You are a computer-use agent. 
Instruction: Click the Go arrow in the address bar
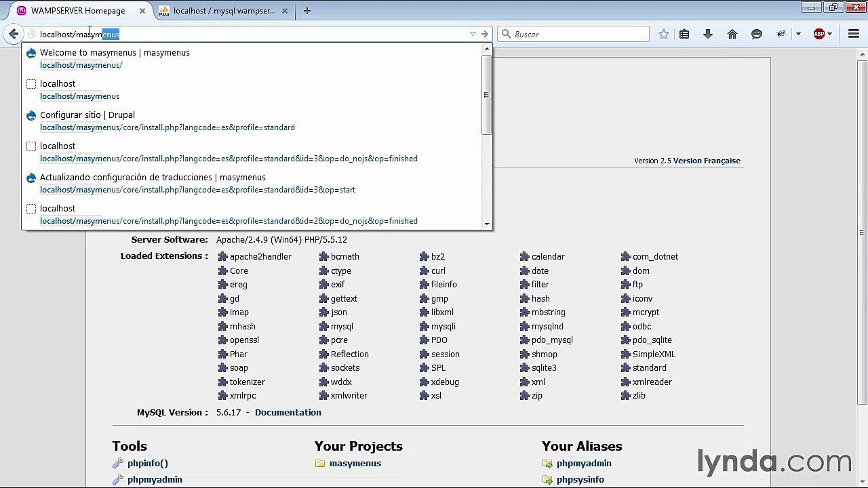[484, 34]
